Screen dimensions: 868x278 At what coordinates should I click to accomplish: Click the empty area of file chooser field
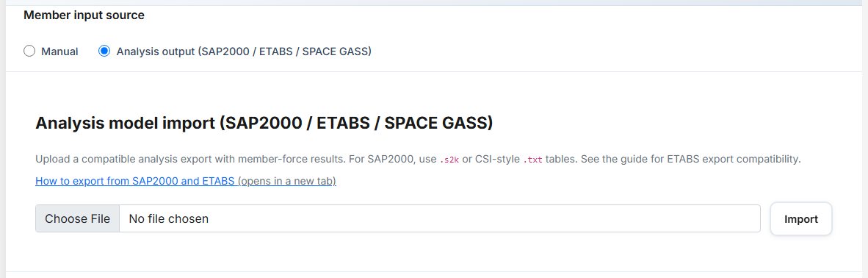coord(485,218)
